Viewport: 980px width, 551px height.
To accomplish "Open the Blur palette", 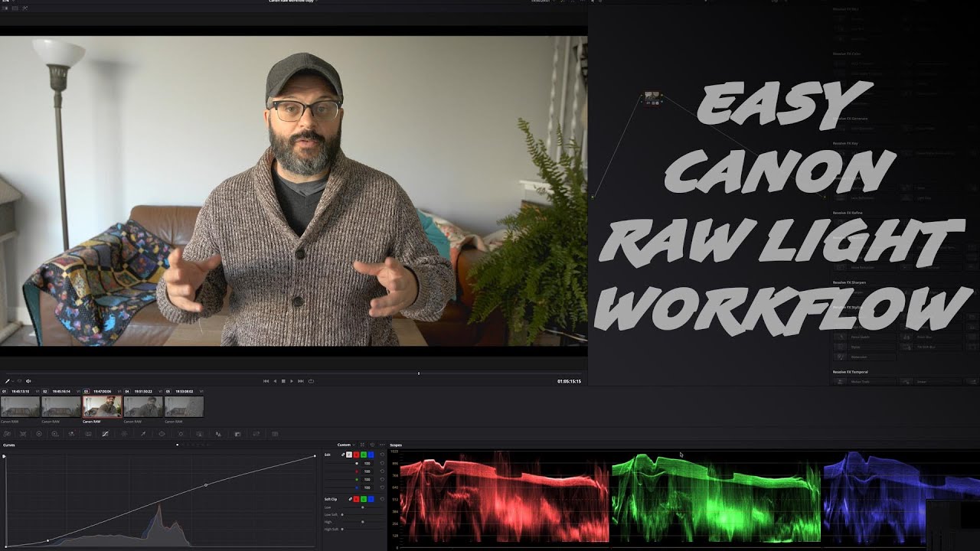I will coord(218,434).
